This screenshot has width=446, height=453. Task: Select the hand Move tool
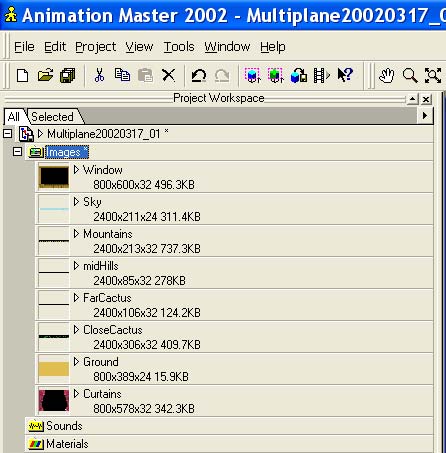point(387,75)
